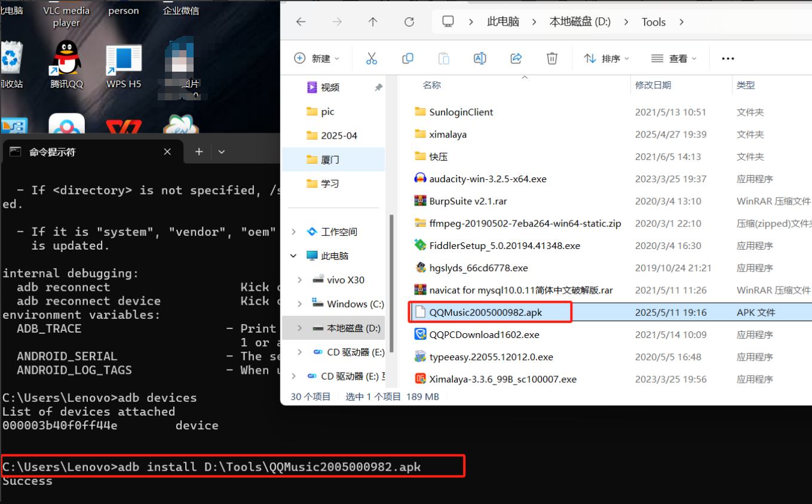Click the Share icon in toolbar

tap(516, 59)
